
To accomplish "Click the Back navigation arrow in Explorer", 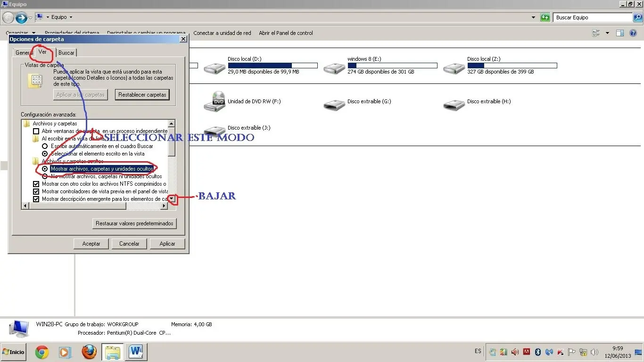I will click(x=8, y=18).
